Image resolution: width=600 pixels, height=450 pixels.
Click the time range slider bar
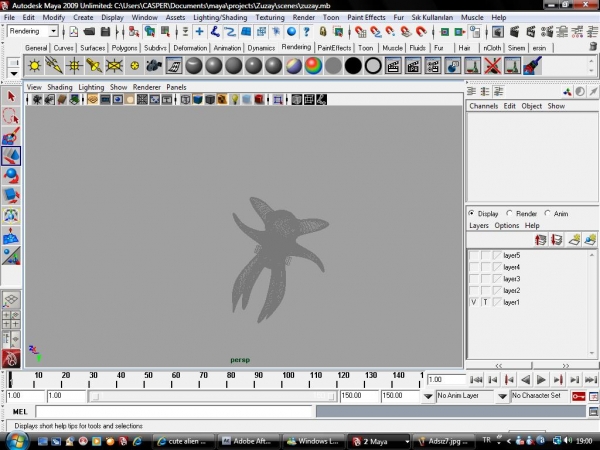tap(213, 396)
